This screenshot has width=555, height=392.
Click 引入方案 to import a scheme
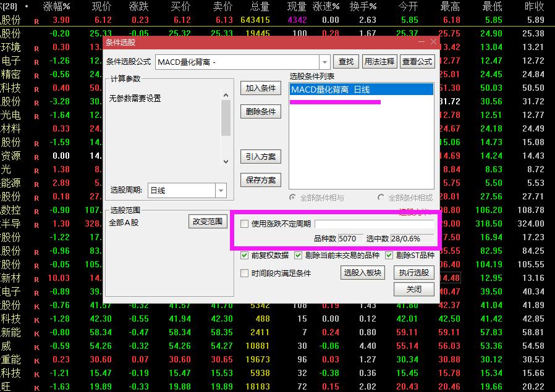pos(260,157)
